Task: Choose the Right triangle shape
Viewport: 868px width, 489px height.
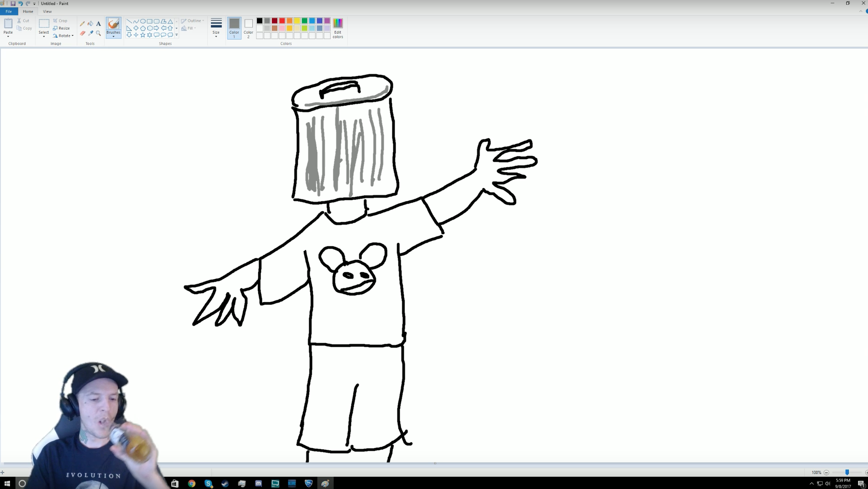Action: pos(129,28)
